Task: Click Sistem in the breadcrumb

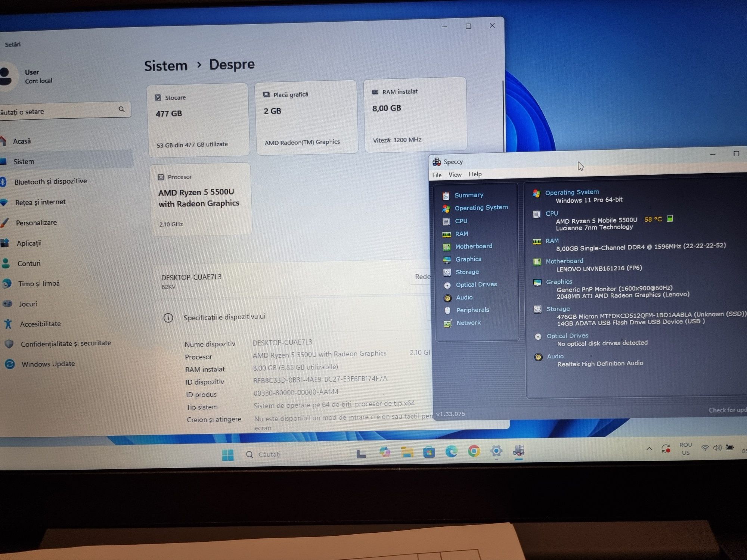Action: pos(166,66)
